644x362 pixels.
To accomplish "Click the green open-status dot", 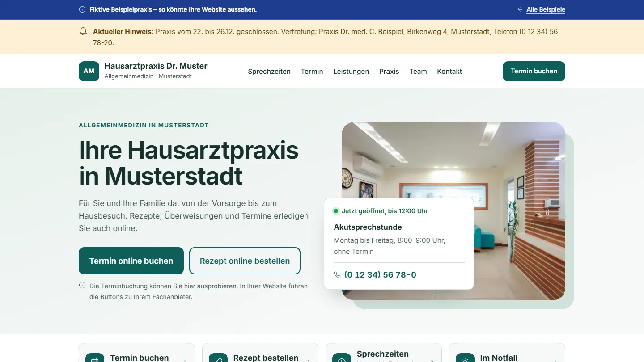I will point(336,211).
